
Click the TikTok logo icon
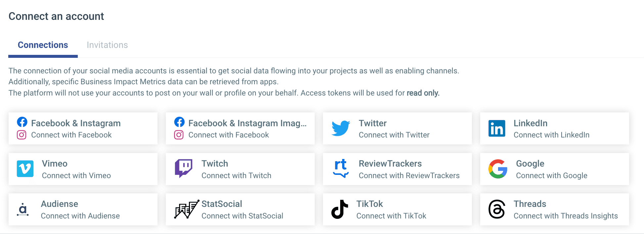[x=340, y=209]
